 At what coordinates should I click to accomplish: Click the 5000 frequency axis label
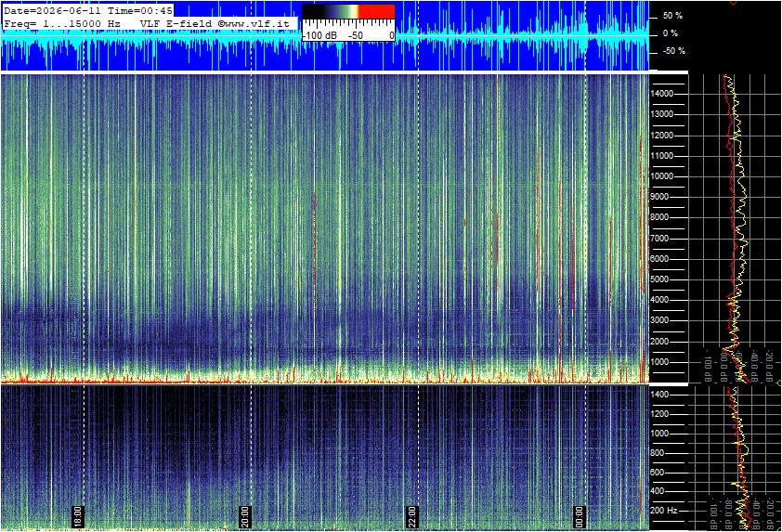[x=659, y=279]
